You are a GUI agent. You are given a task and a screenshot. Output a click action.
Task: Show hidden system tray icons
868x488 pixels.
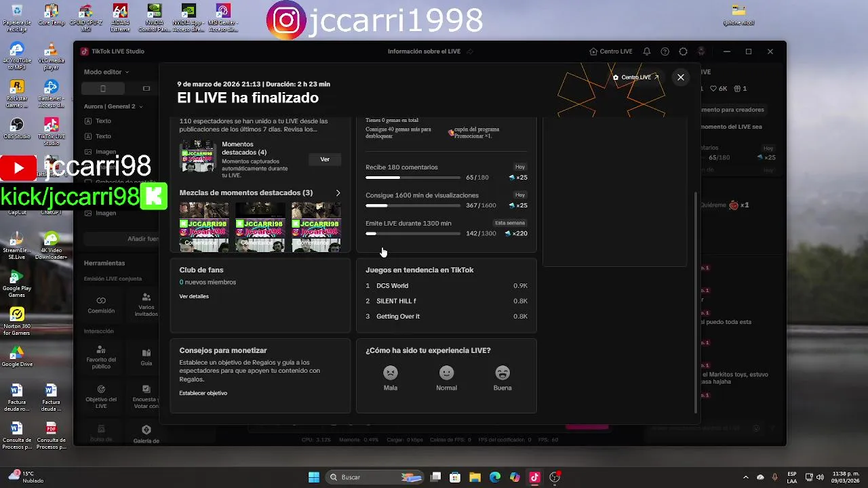pos(746,477)
